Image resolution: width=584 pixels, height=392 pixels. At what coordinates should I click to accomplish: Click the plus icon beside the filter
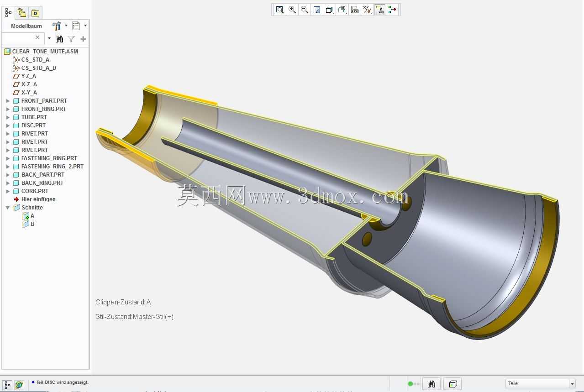click(83, 39)
